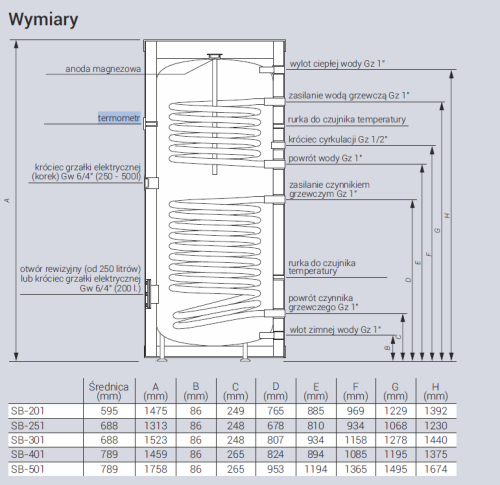Click the H value '1674'

[436, 469]
